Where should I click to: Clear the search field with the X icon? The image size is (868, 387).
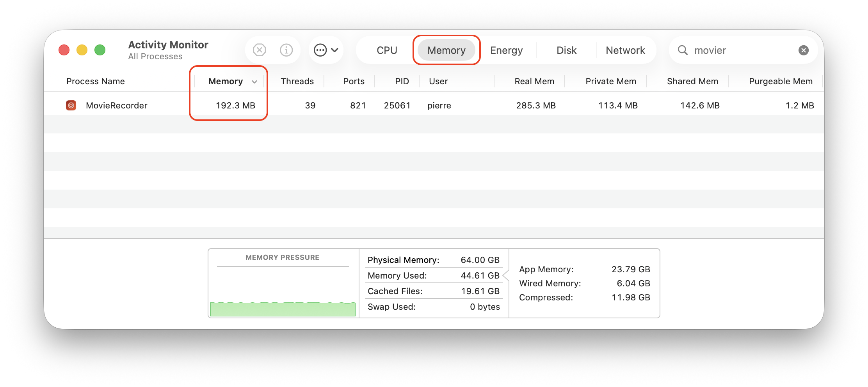pos(803,50)
